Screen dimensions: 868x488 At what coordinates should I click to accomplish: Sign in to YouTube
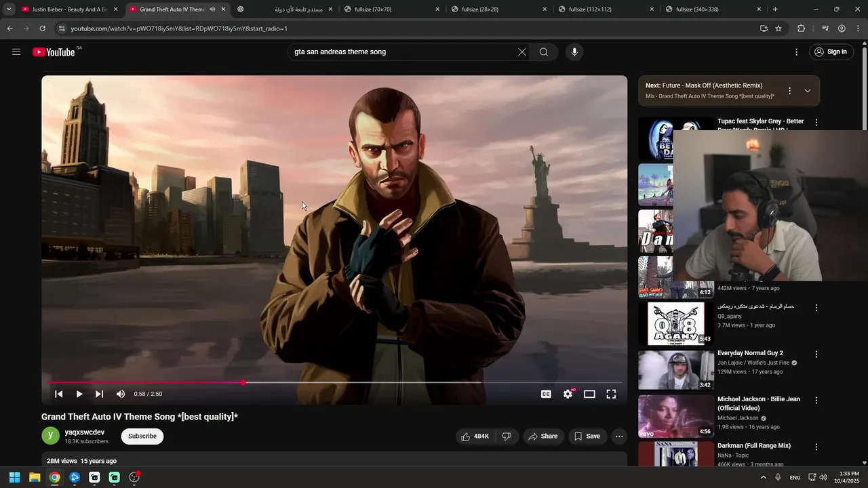coord(831,52)
